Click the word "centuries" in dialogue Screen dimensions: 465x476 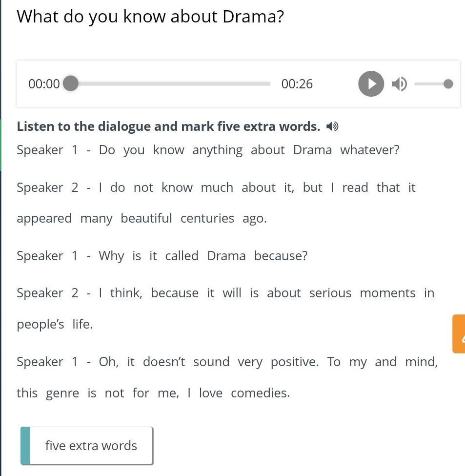(207, 218)
